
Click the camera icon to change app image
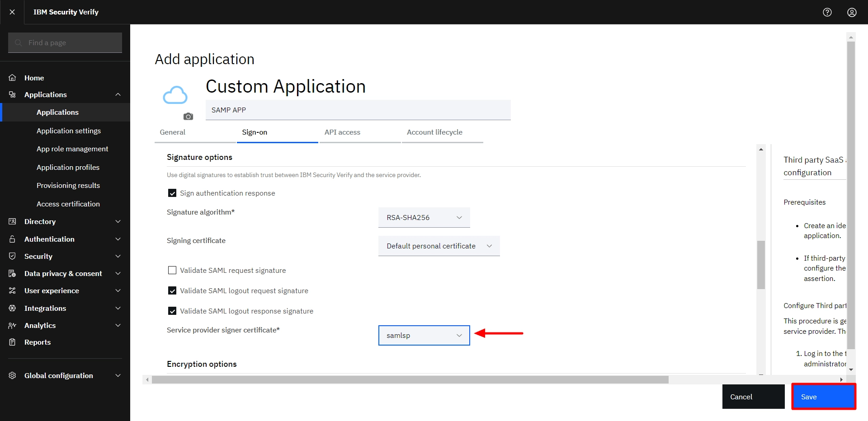click(x=188, y=117)
